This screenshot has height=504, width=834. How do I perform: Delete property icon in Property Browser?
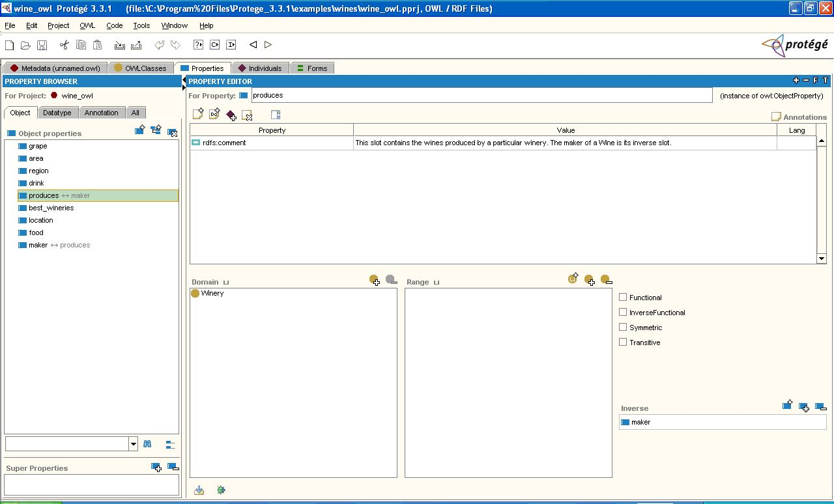point(172,132)
